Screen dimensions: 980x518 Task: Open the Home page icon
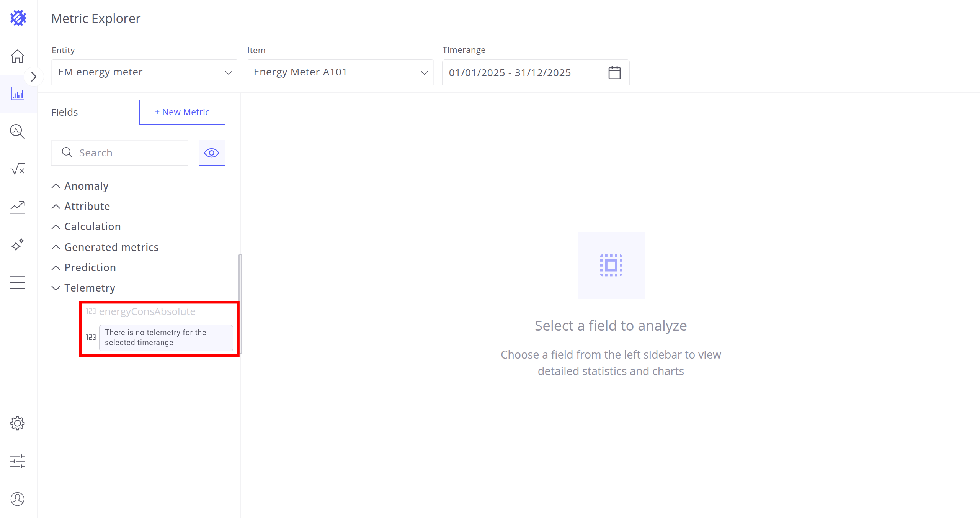(18, 56)
